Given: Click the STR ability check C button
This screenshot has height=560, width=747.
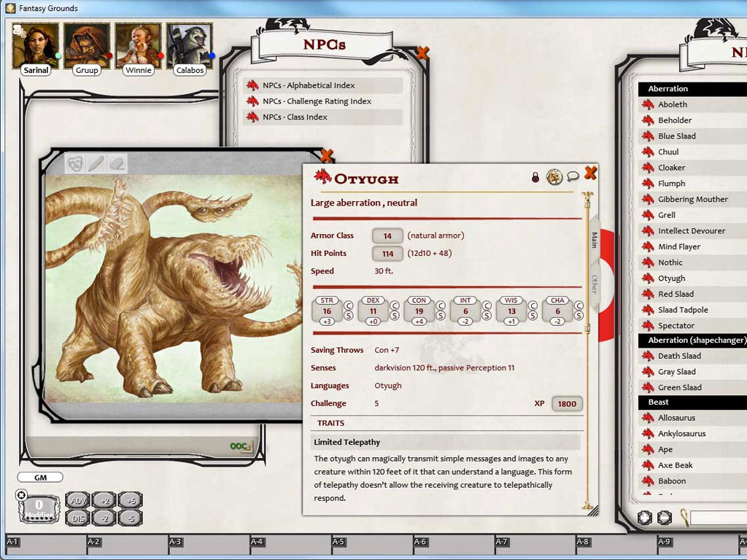Looking at the screenshot, I should (349, 306).
